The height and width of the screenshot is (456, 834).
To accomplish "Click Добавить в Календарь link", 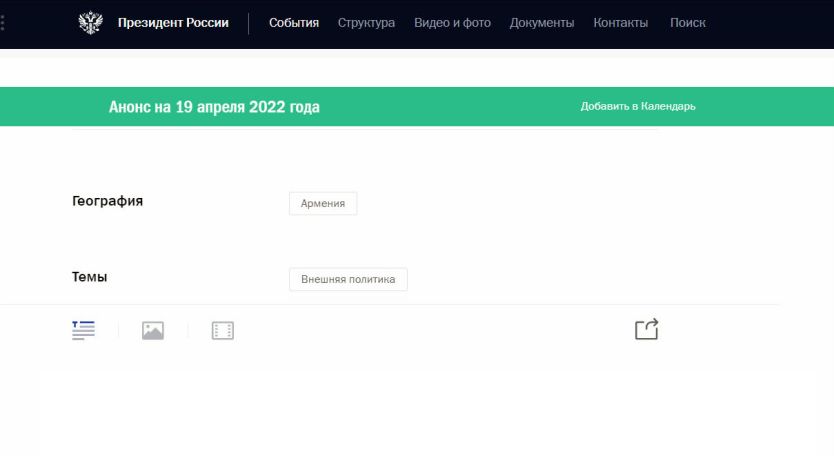I will coord(638,106).
